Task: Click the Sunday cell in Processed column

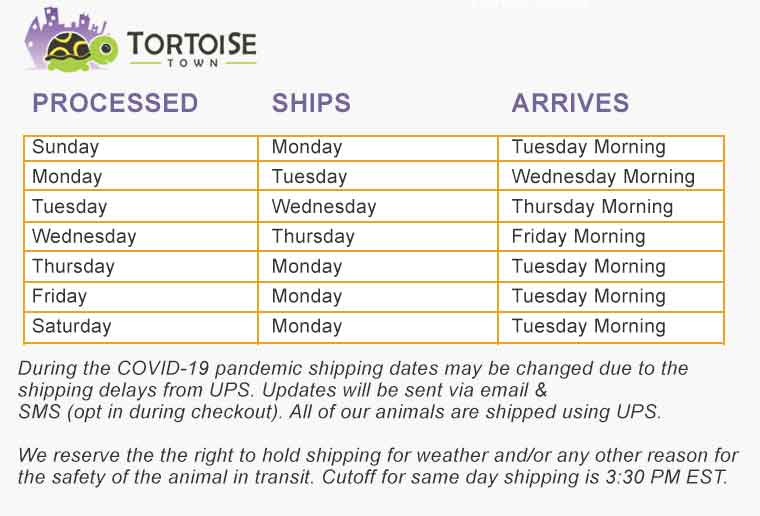Action: click(x=141, y=148)
